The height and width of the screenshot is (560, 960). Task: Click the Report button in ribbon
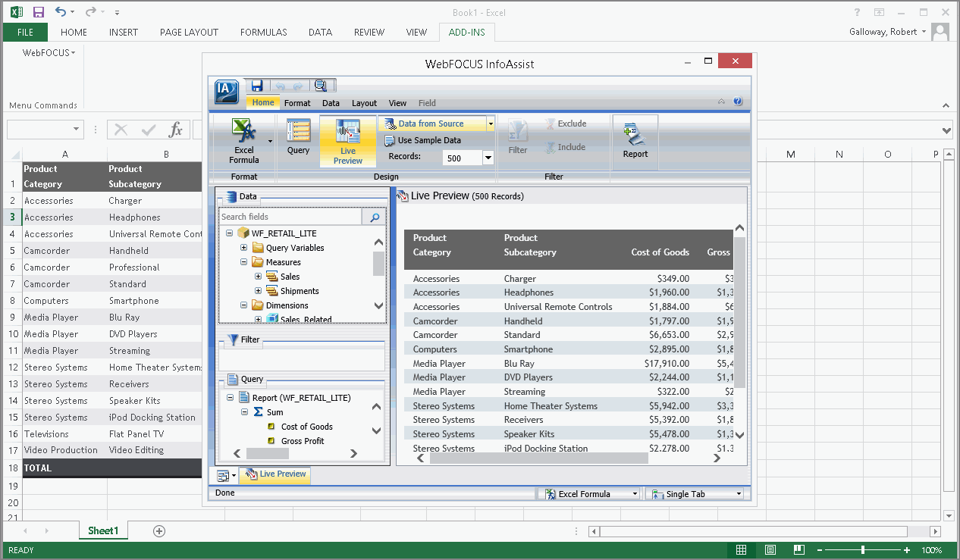coord(635,142)
